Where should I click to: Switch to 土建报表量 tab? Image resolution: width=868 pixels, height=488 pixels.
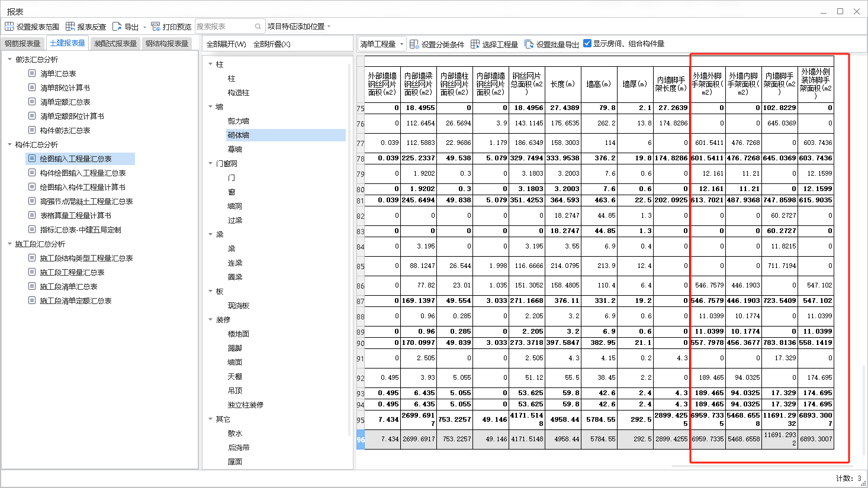click(x=67, y=43)
